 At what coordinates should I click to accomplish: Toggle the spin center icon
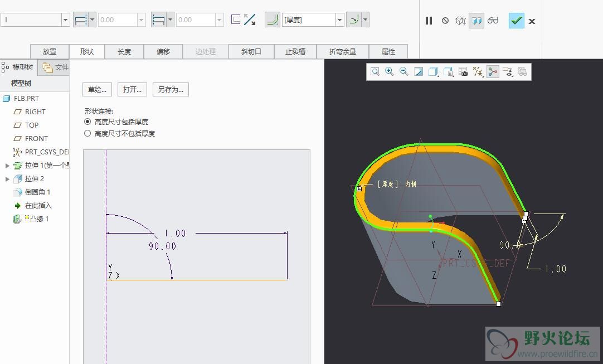493,71
